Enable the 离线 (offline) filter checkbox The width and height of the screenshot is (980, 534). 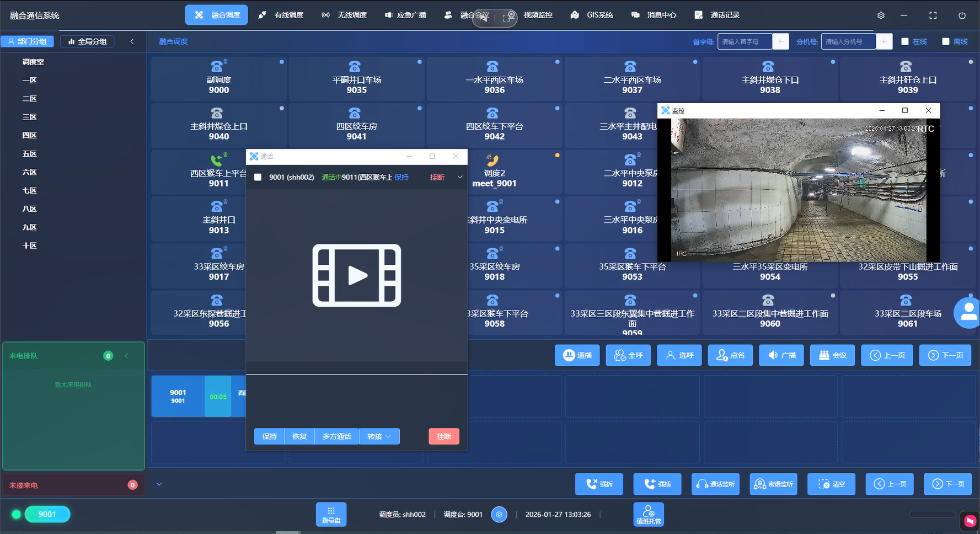click(x=946, y=41)
